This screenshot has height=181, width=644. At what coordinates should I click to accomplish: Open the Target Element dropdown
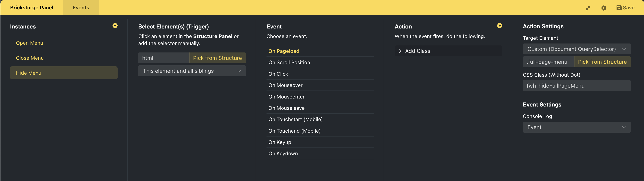coord(576,49)
